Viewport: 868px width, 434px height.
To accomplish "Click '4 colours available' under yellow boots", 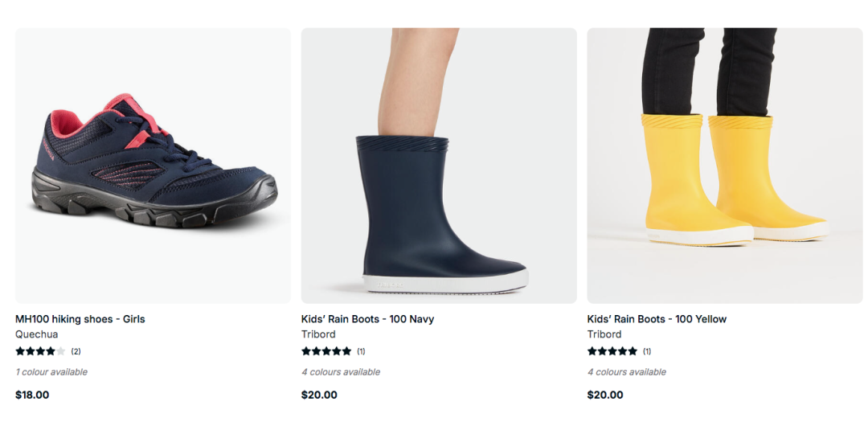I will click(x=627, y=372).
